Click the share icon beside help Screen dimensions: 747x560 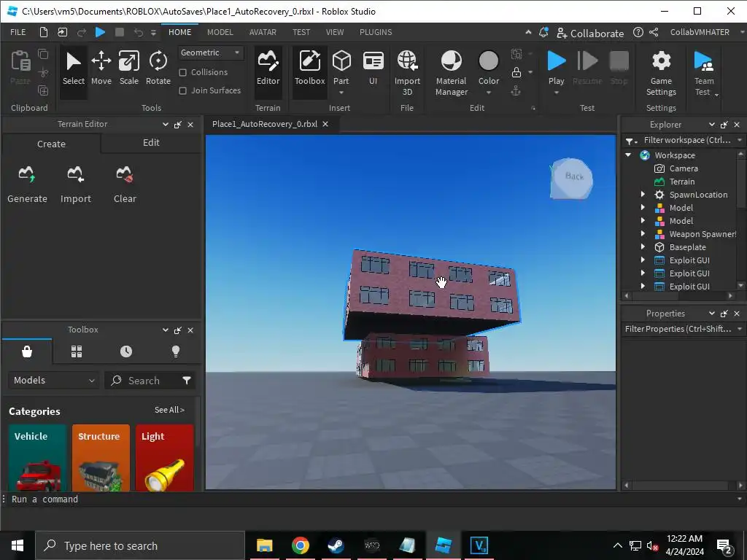pyautogui.click(x=654, y=32)
